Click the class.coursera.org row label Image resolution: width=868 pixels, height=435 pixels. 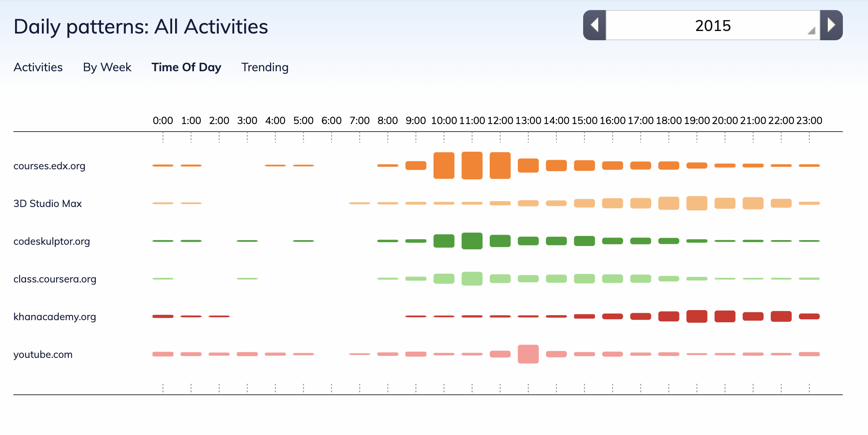(55, 279)
